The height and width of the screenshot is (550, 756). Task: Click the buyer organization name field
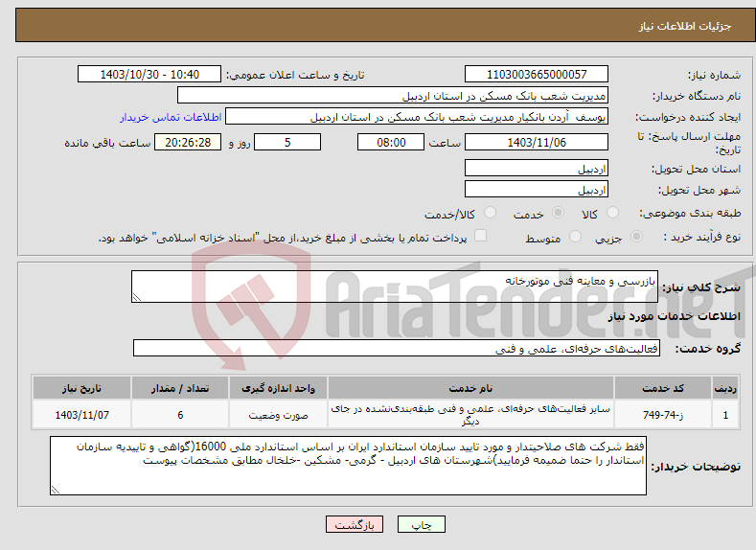coord(393,96)
